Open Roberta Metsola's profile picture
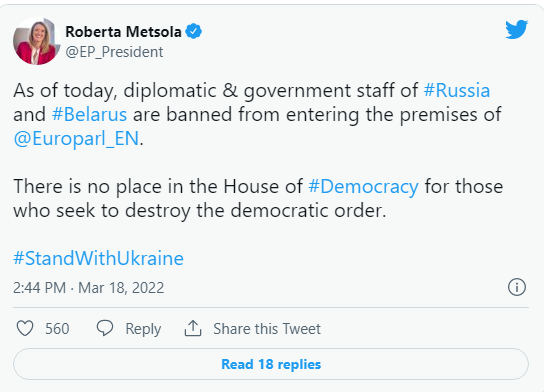The height and width of the screenshot is (392, 544). (x=36, y=41)
